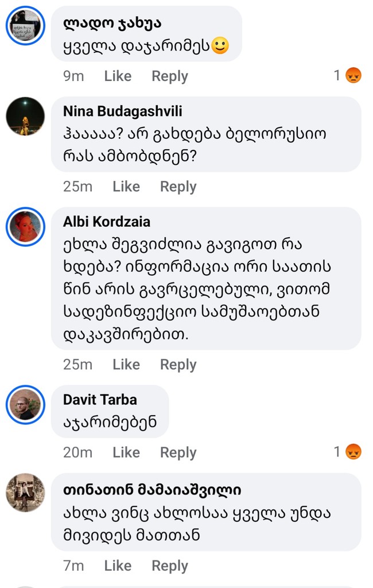
Task: Open თინათინ მამაიაშვილი's profile picture
Action: pos(25,492)
